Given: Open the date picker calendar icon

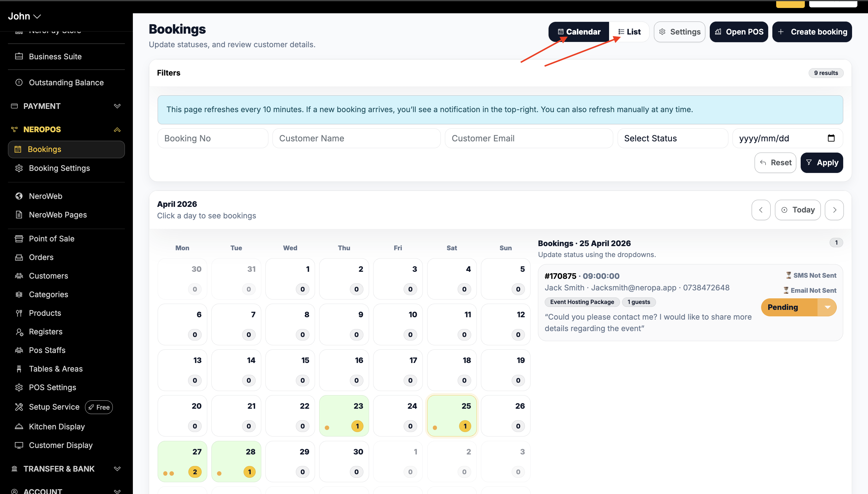Looking at the screenshot, I should coord(831,138).
